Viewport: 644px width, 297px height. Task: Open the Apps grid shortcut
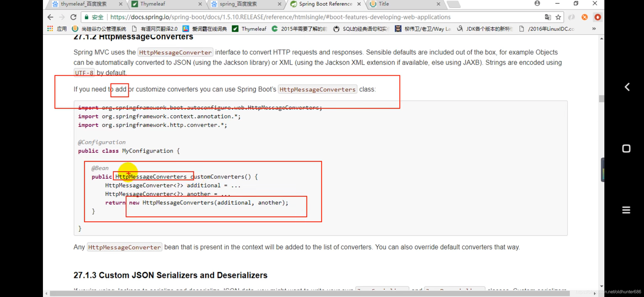click(50, 29)
